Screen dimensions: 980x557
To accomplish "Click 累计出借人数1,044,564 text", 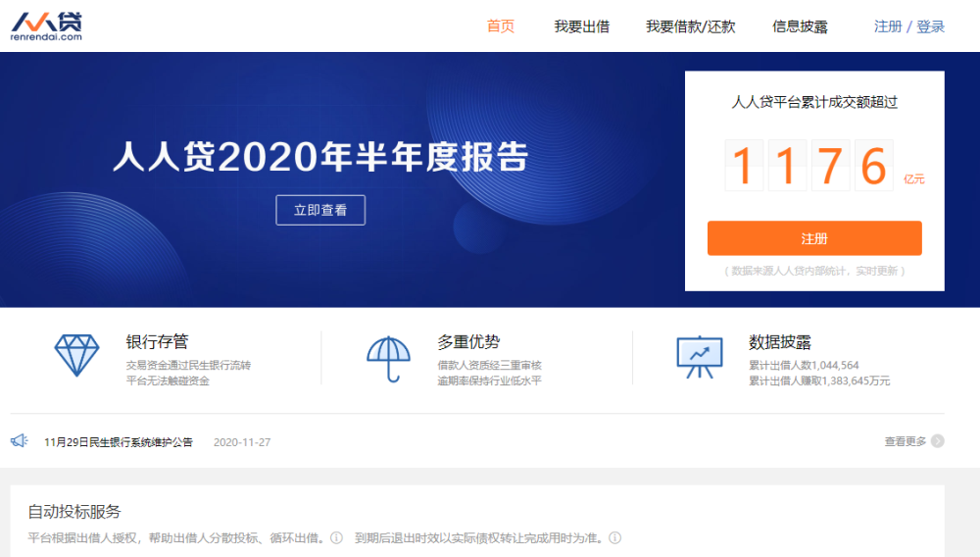I will point(804,365).
